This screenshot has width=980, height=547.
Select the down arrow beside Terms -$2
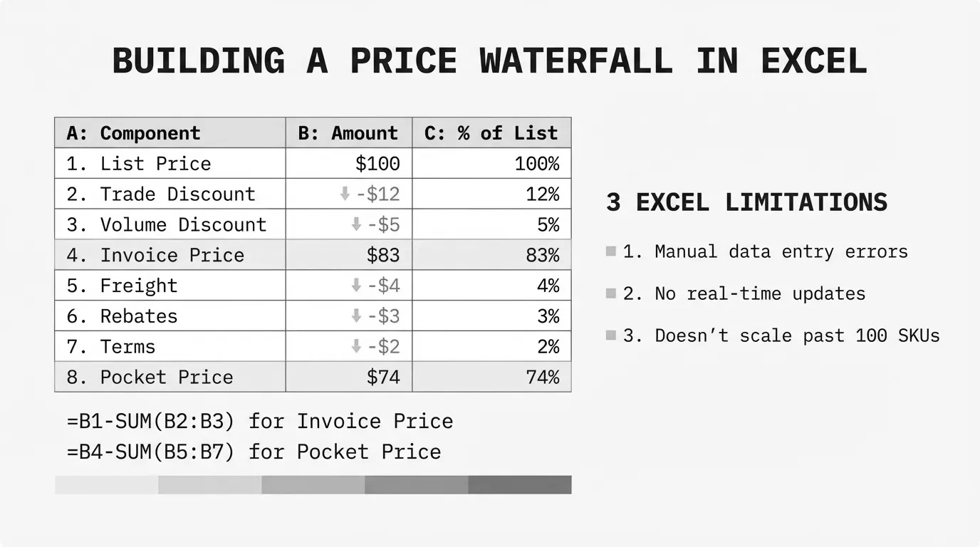[357, 347]
